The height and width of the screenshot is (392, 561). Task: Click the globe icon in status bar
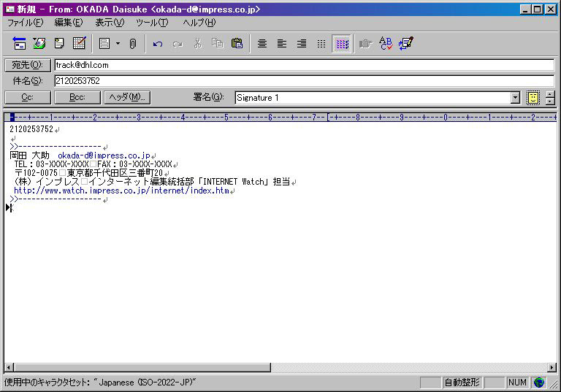[539, 383]
